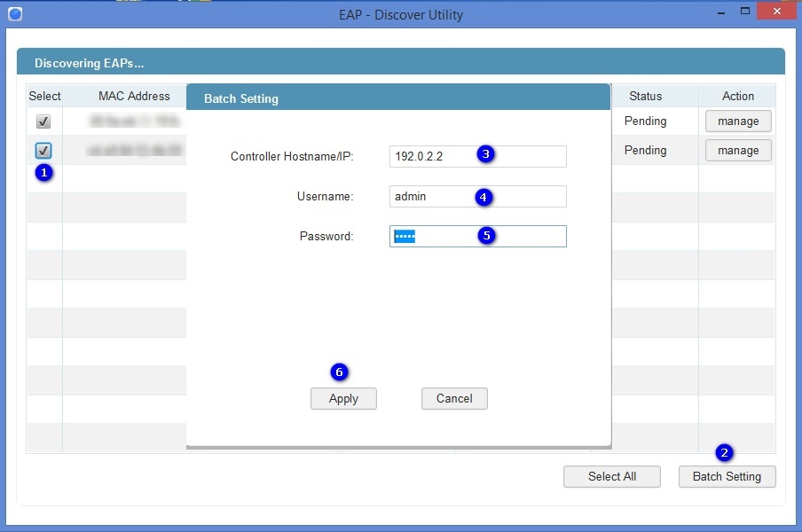The height and width of the screenshot is (532, 802).
Task: Click manage for the second Pending EAP
Action: coord(738,150)
